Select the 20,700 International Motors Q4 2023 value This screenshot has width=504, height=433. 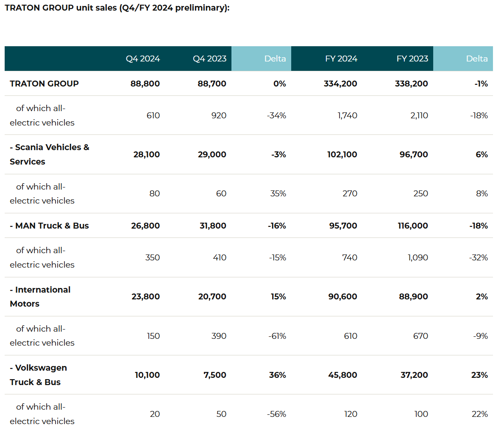pyautogui.click(x=212, y=296)
